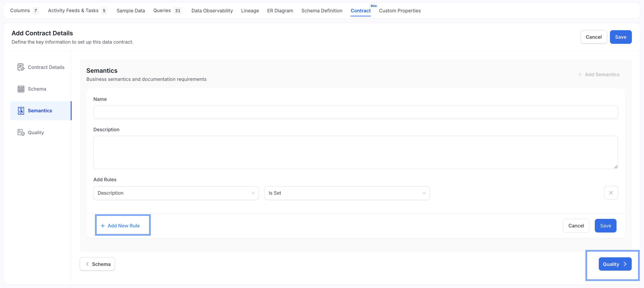Screen dimensions: 644x288
Task: Open the Sample Data tab
Action: point(131,11)
